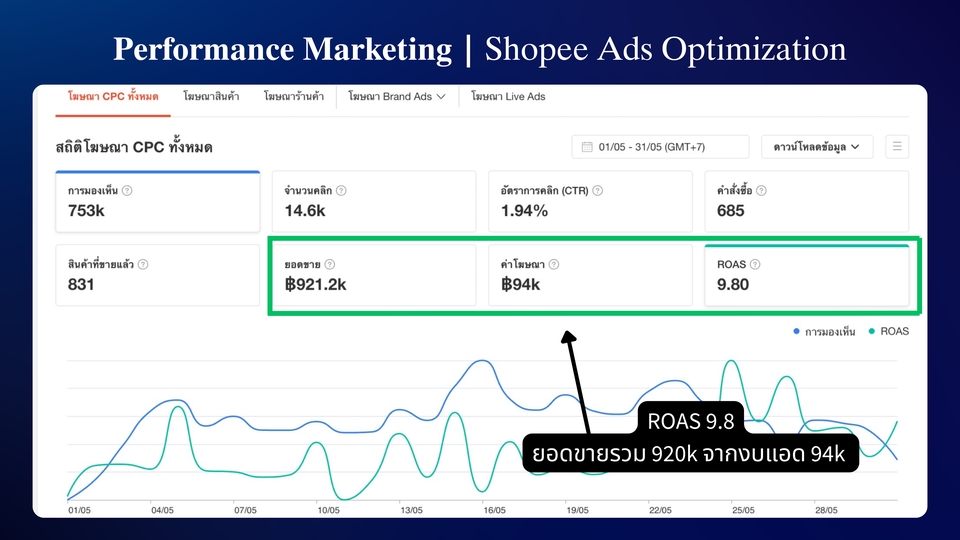
Task: Switch to the โฆษณาร้านค้า tab
Action: 294,97
